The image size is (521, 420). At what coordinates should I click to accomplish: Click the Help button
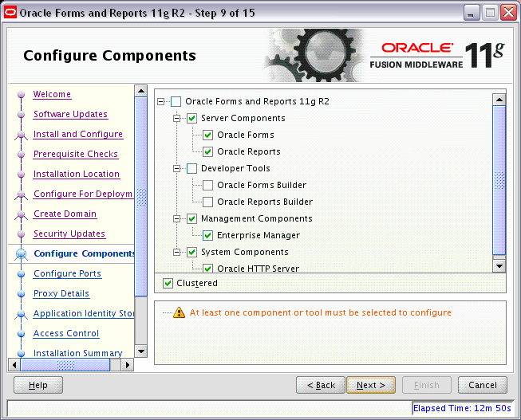point(38,385)
